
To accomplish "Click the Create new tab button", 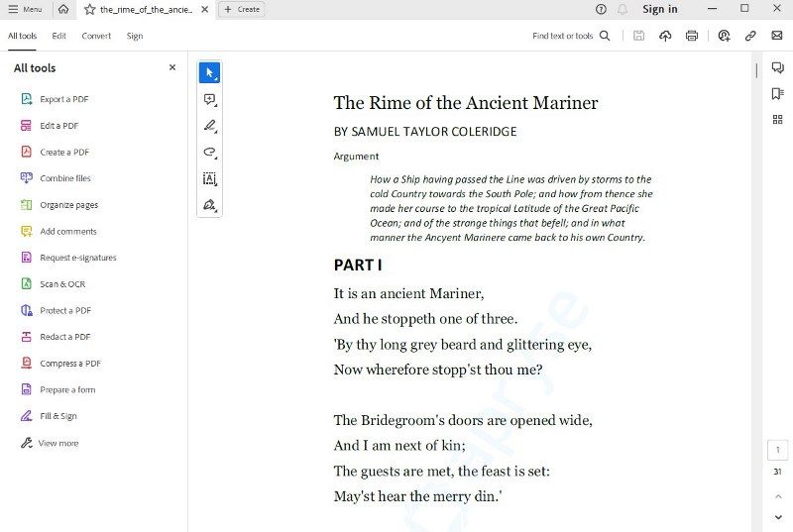I will coord(242,9).
